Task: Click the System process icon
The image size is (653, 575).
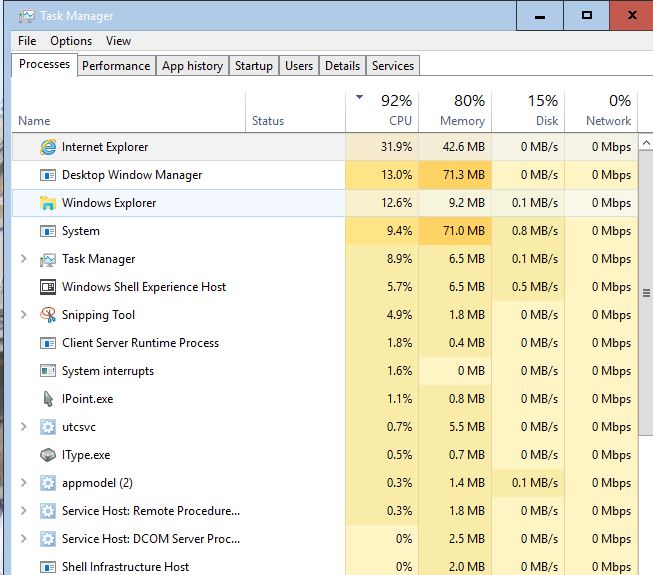Action: click(48, 231)
